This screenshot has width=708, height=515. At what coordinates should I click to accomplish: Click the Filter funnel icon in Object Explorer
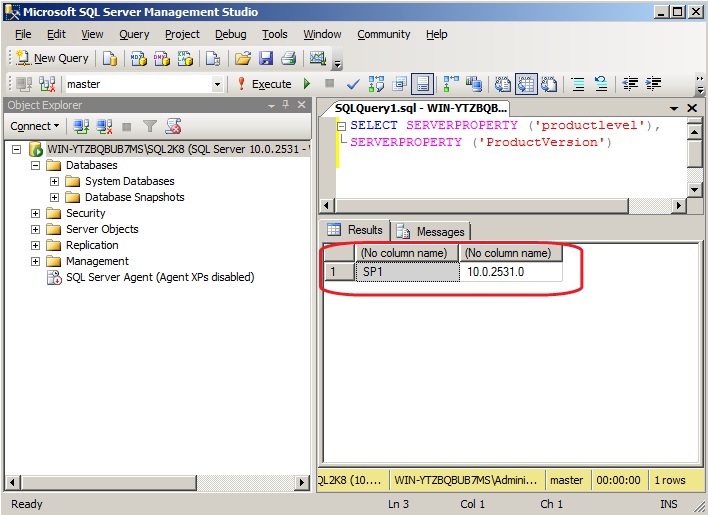click(150, 126)
